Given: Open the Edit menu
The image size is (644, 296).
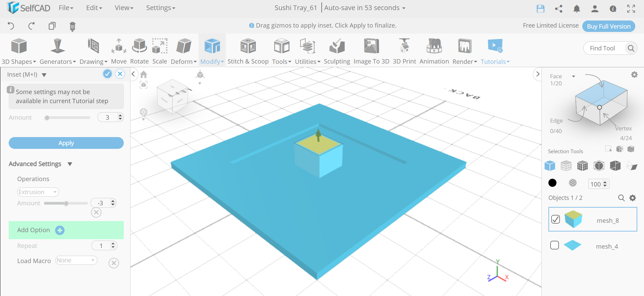Looking at the screenshot, I should (94, 8).
